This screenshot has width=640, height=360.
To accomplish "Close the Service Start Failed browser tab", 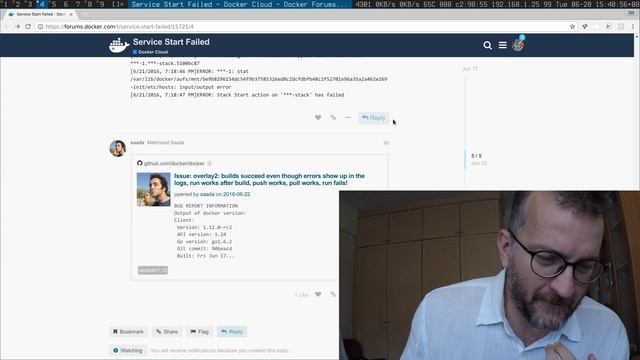I will click(x=71, y=14).
